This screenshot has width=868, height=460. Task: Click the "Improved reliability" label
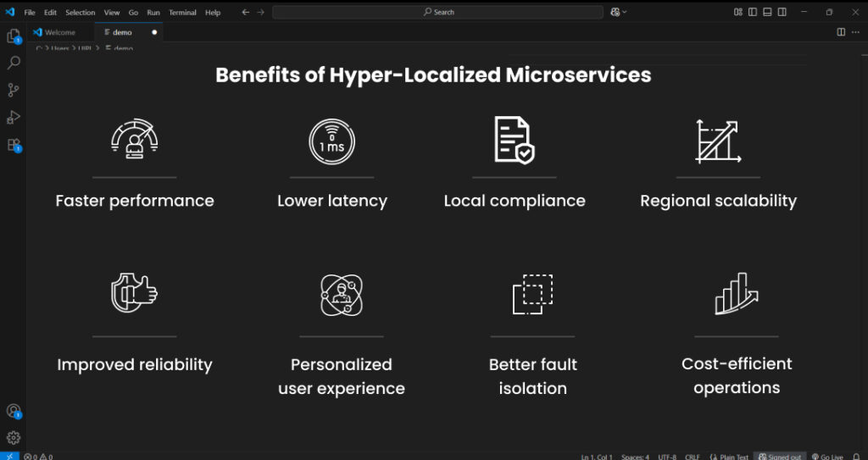[135, 365]
